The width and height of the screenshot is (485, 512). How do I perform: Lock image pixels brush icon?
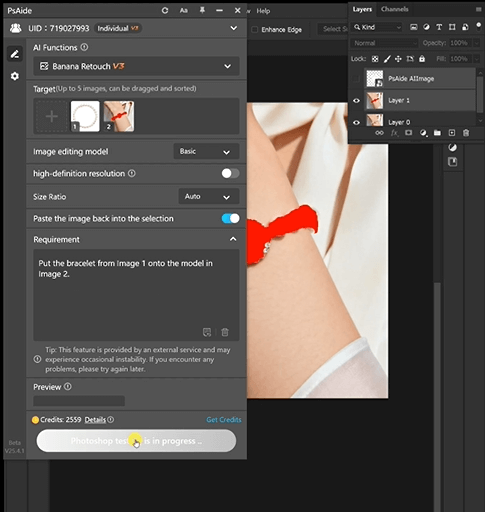(387, 59)
